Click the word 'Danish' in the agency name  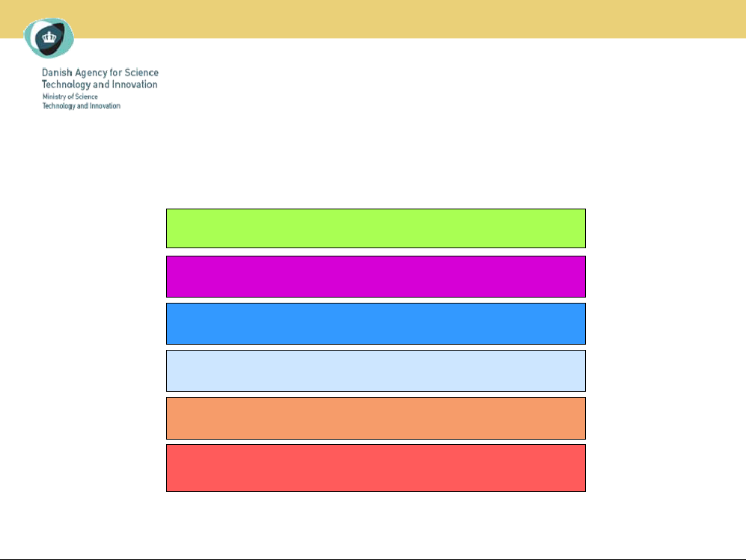(57, 73)
